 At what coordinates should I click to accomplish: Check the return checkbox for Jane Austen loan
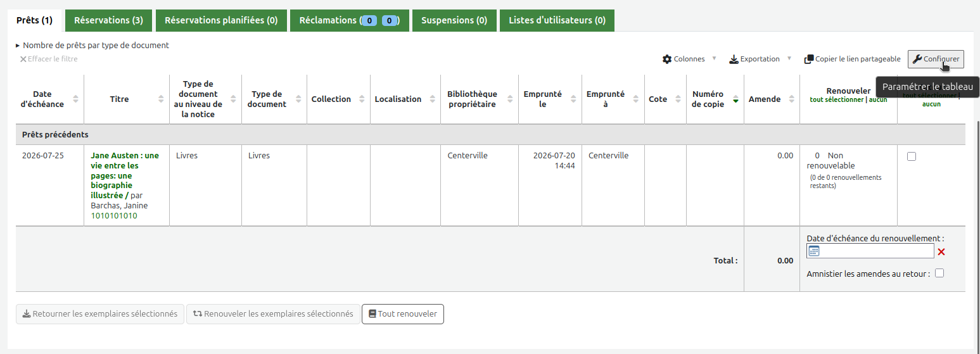pyautogui.click(x=912, y=156)
